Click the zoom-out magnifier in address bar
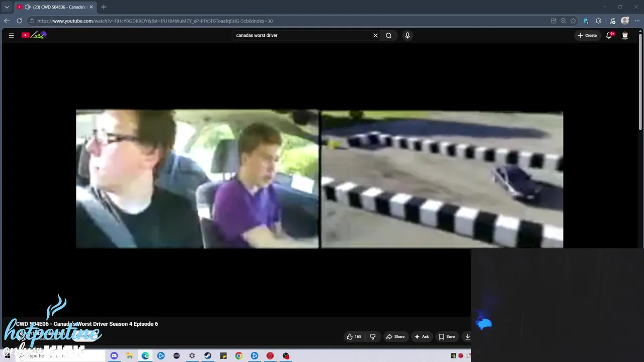Screen dimensions: 644x362 [x=563, y=21]
